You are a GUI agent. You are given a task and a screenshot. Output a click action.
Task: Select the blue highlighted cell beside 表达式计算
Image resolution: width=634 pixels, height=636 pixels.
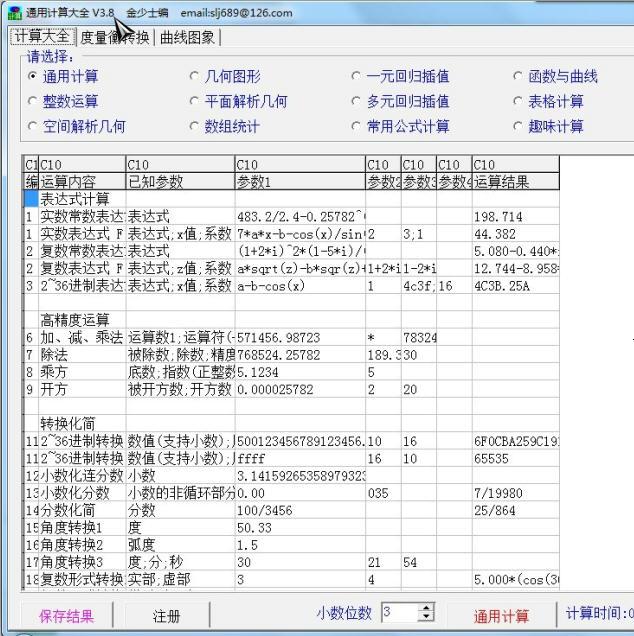[31, 199]
